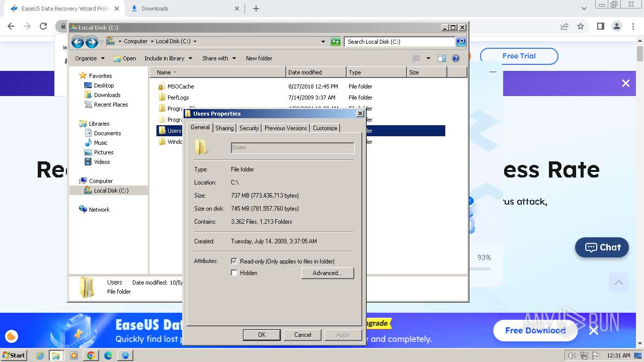Click Chrome share page icon
The image size is (644, 362).
click(x=565, y=26)
